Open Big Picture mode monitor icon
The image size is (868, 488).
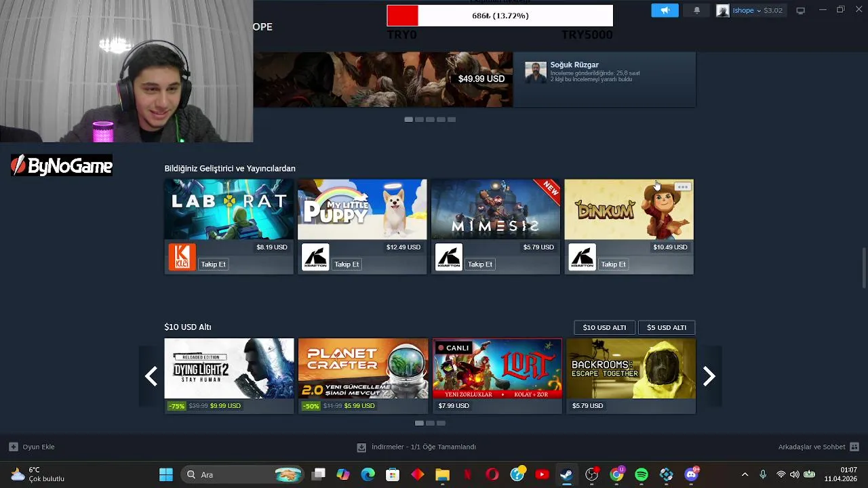[800, 10]
